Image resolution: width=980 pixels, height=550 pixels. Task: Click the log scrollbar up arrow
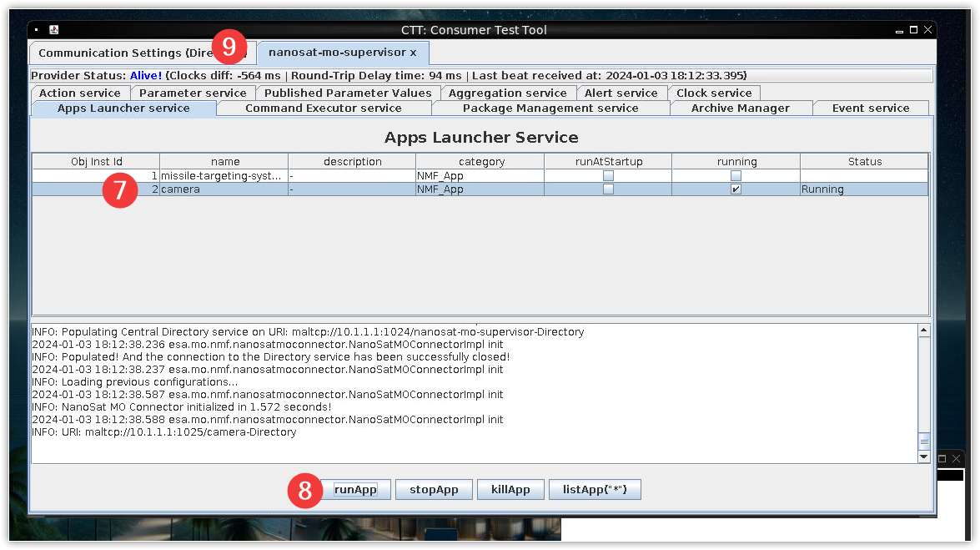(x=923, y=331)
